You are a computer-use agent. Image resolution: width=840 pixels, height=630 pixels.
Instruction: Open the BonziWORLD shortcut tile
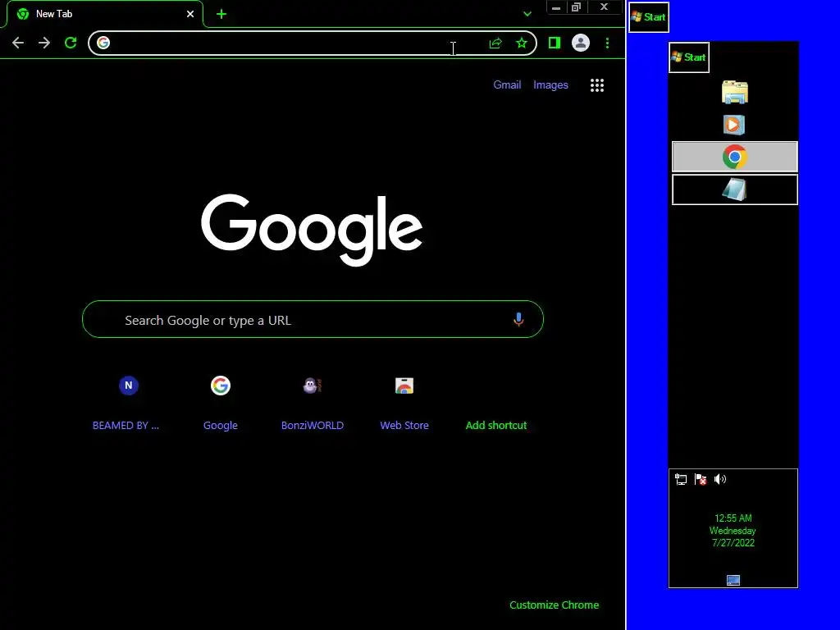coord(313,403)
